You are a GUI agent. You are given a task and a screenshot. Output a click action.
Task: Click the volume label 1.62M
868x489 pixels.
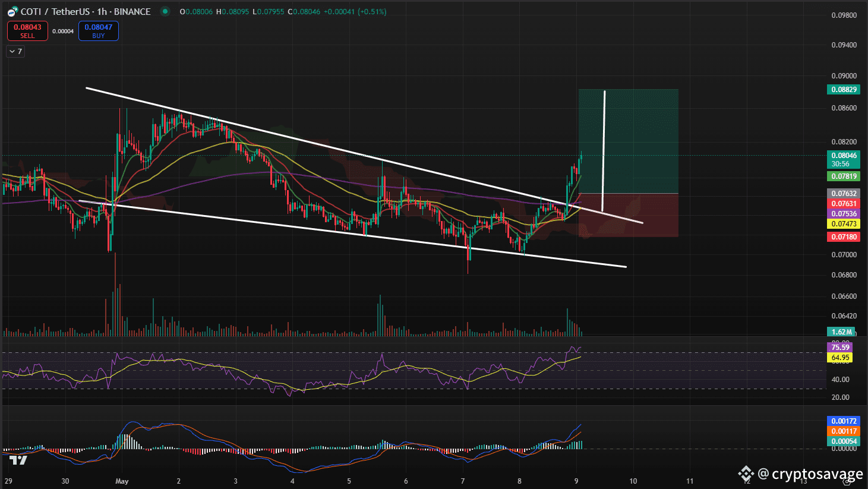click(841, 332)
